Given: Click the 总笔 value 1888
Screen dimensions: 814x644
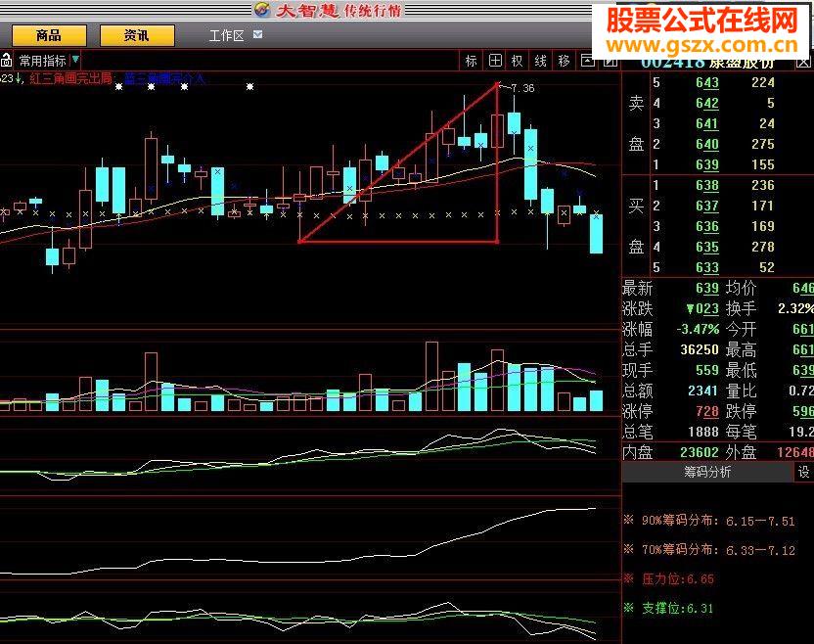Looking at the screenshot, I should coord(703,432).
